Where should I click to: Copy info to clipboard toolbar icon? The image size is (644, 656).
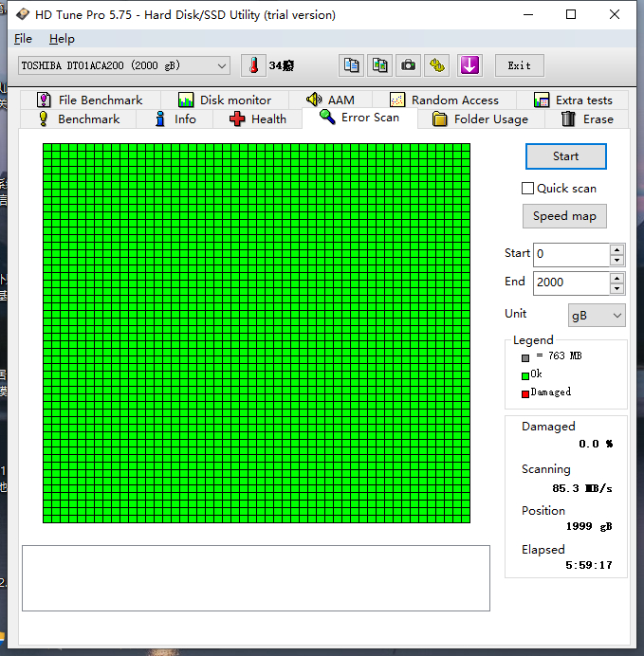tap(351, 65)
